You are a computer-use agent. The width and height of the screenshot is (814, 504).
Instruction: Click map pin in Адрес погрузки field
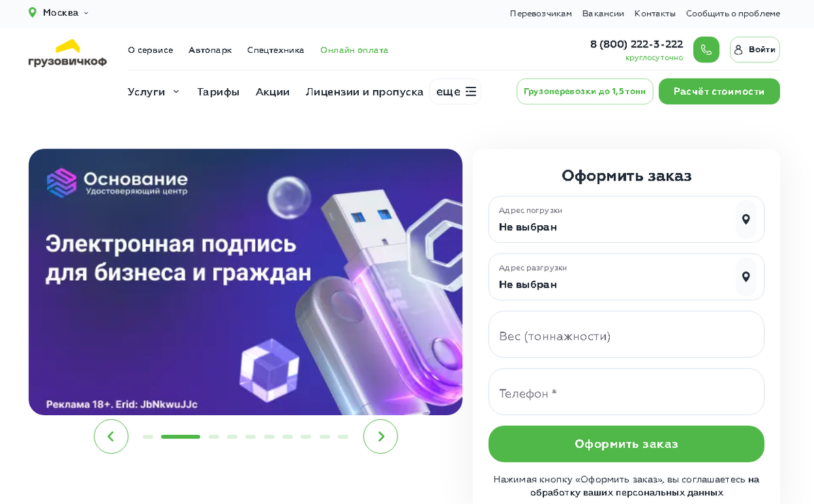745,219
